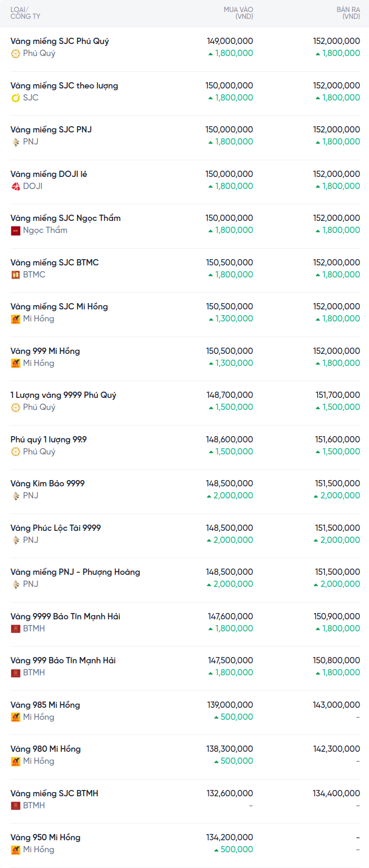Click the DOJI red logo icon
The image size is (369, 868).
tap(16, 186)
